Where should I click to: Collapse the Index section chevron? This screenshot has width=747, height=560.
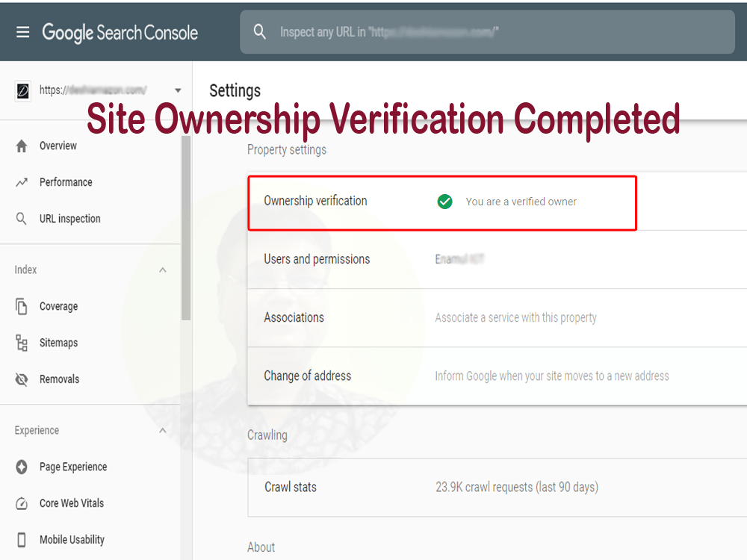click(162, 270)
